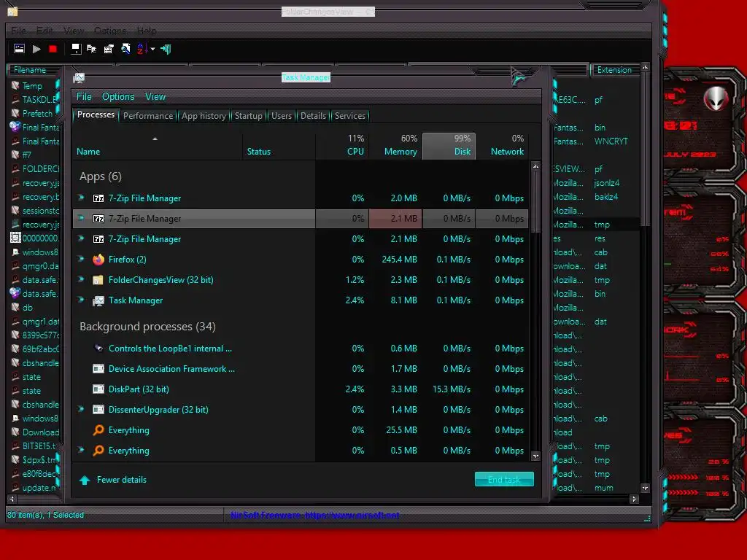The image size is (747, 560).
Task: Switch to the App history tab
Action: (x=204, y=116)
